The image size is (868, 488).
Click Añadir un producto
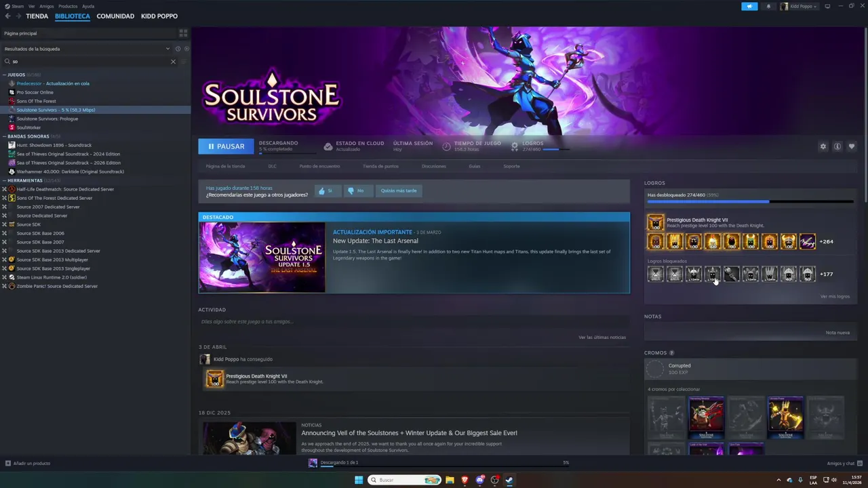click(x=28, y=464)
